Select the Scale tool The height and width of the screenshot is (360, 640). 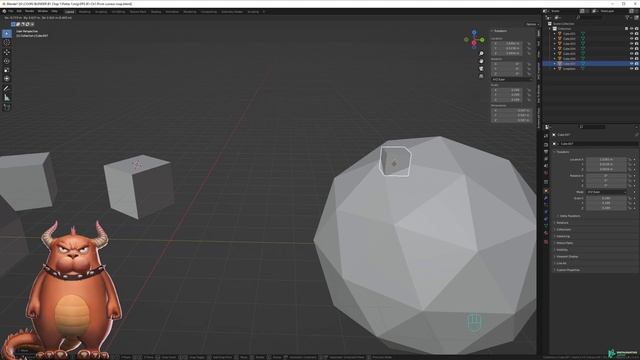coord(7,70)
